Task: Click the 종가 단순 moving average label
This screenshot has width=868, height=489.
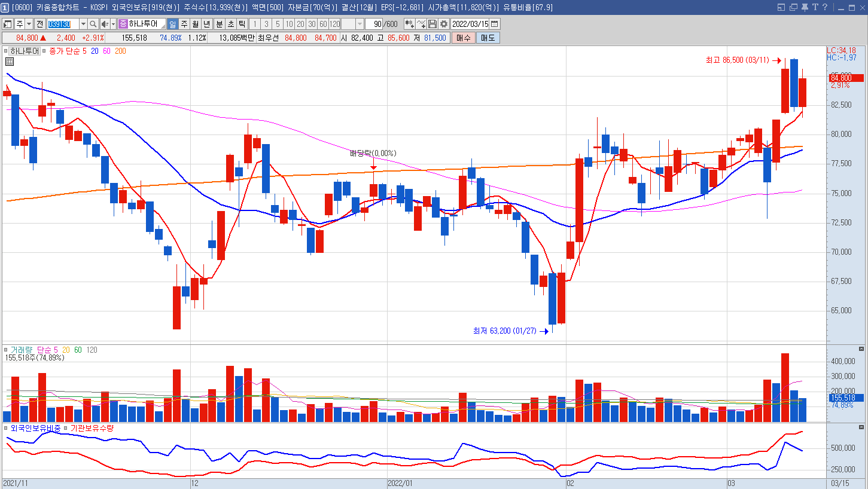Action: 64,51
